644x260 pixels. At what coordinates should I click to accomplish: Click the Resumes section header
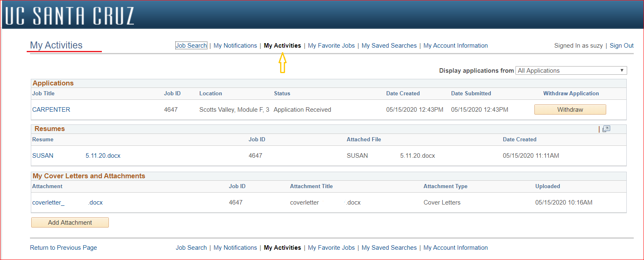coord(50,129)
